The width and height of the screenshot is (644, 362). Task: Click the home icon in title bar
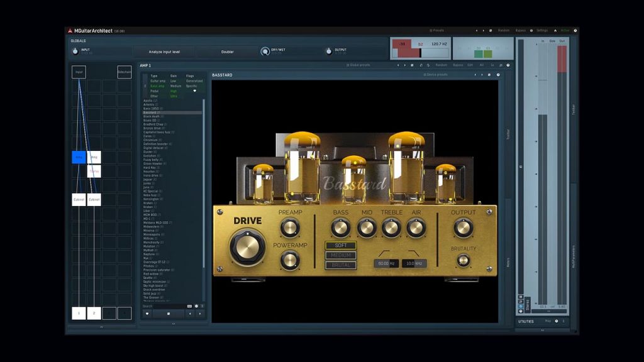(x=555, y=30)
